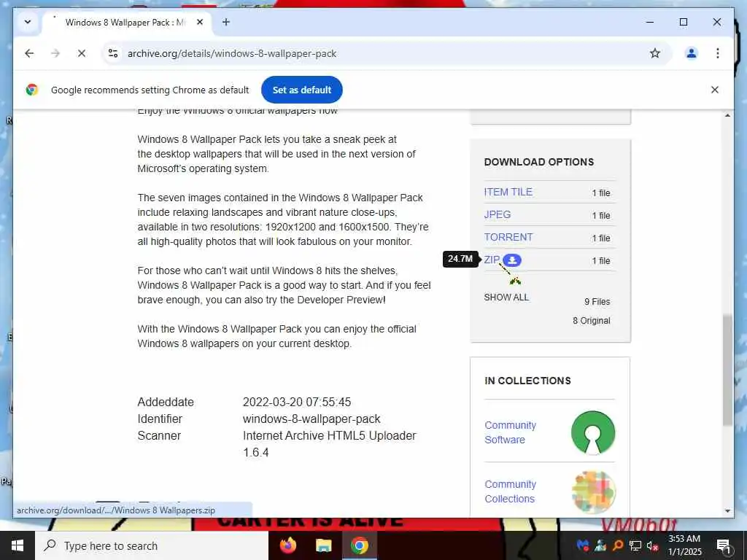
Task: Click Set as default button
Action: pos(301,90)
